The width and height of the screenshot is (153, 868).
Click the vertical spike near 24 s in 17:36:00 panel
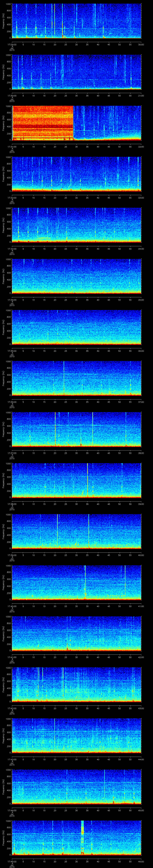coord(64,378)
